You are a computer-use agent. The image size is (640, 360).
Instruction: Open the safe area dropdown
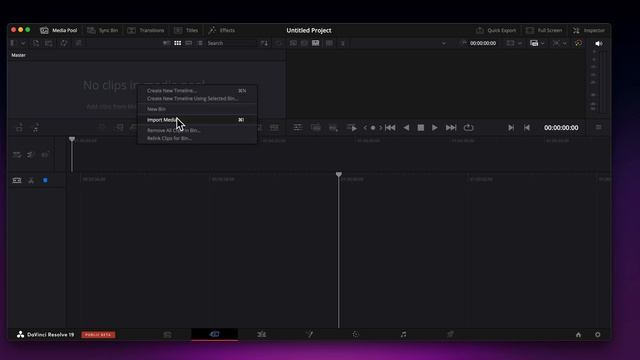pyautogui.click(x=559, y=43)
